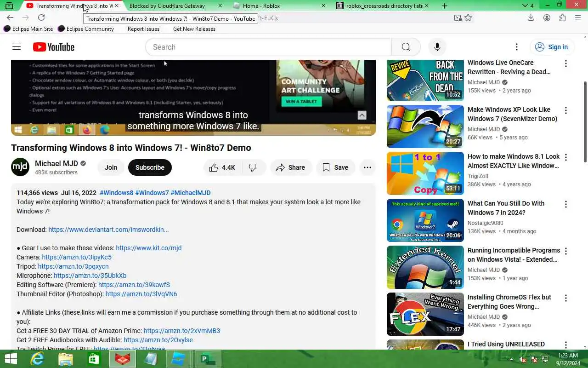Close the Home - Roblox tab

(323, 6)
